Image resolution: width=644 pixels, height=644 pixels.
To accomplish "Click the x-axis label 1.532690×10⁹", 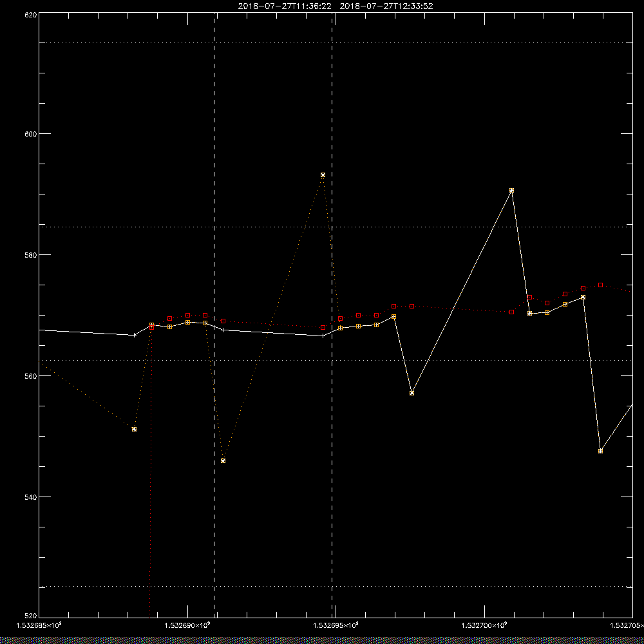I will point(187,625).
